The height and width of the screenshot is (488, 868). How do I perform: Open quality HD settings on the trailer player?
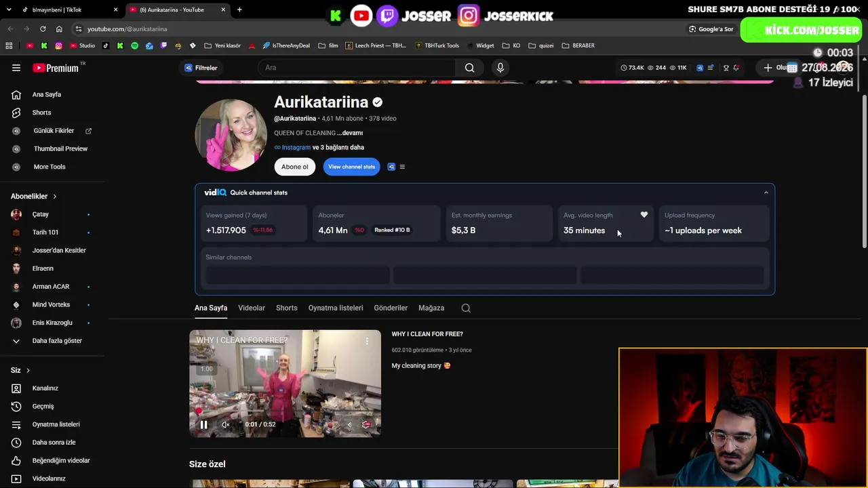coord(366,425)
